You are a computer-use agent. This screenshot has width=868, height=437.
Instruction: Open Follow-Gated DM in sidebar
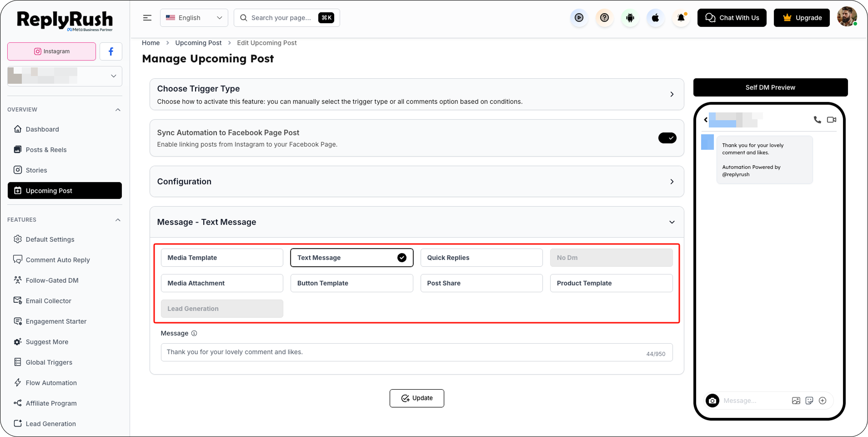click(65, 280)
